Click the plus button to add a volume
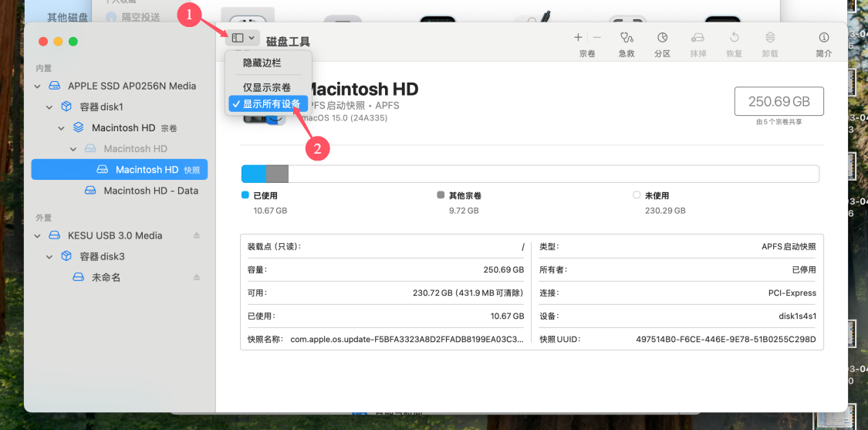The width and height of the screenshot is (868, 430). pos(578,38)
